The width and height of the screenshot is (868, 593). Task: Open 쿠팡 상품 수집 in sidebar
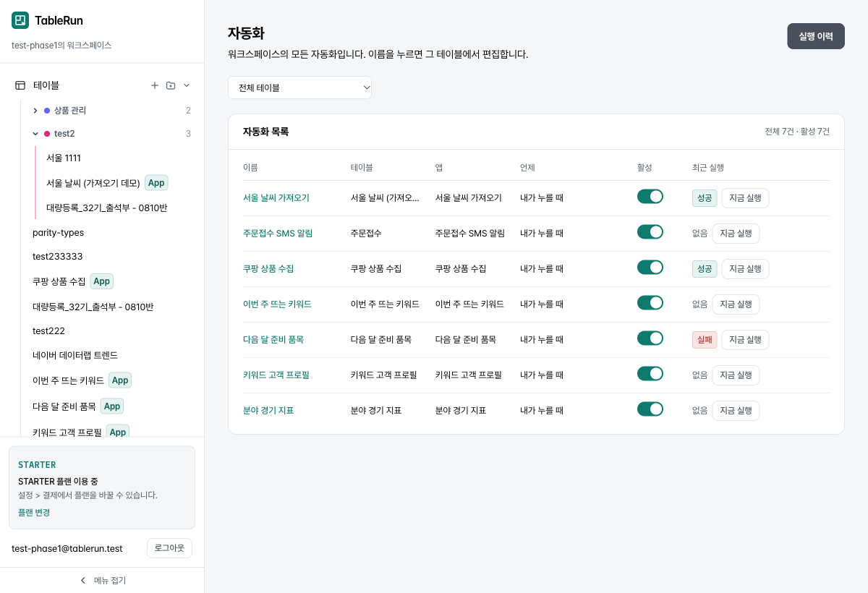[x=59, y=281]
